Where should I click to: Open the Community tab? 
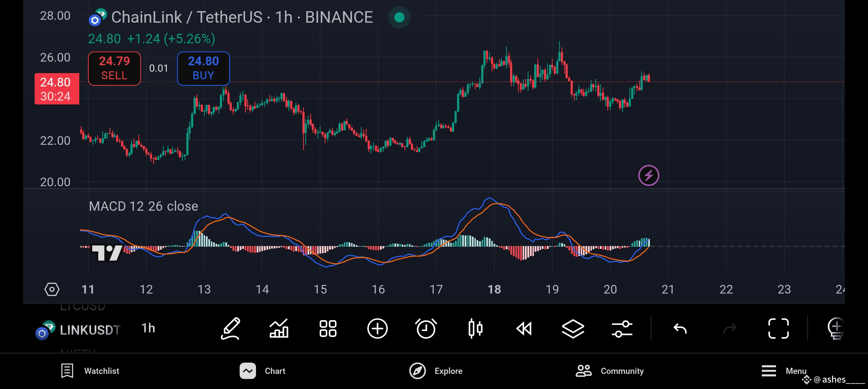click(x=610, y=371)
